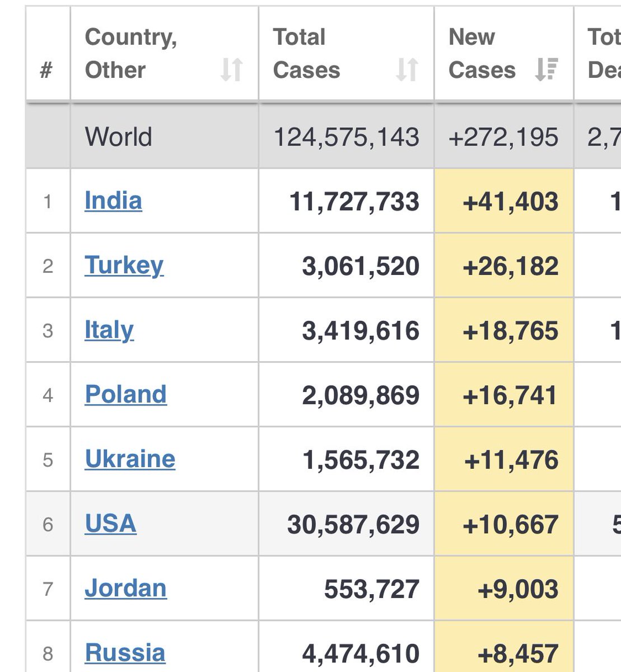This screenshot has height=672, width=621.
Task: Select Russia total cases 4,474,610
Action: point(361,654)
